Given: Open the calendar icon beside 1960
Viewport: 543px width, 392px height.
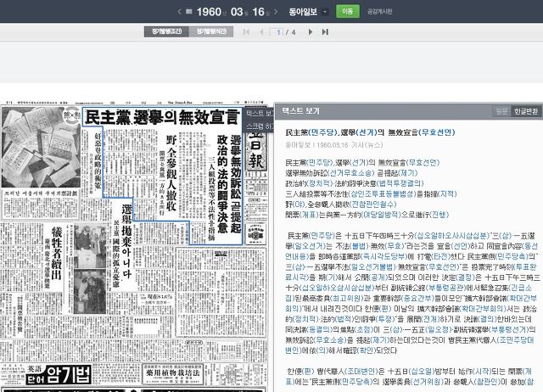Looking at the screenshot, I should (188, 11).
